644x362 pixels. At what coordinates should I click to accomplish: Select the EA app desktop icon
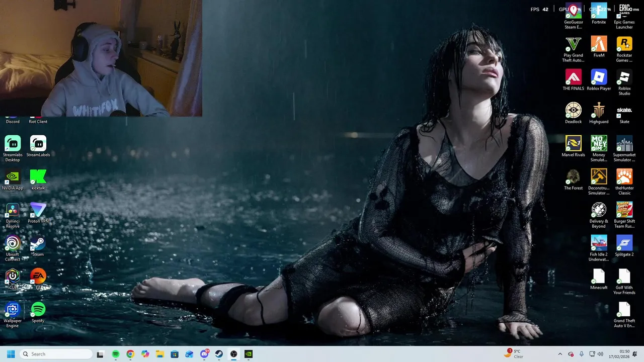pyautogui.click(x=38, y=279)
